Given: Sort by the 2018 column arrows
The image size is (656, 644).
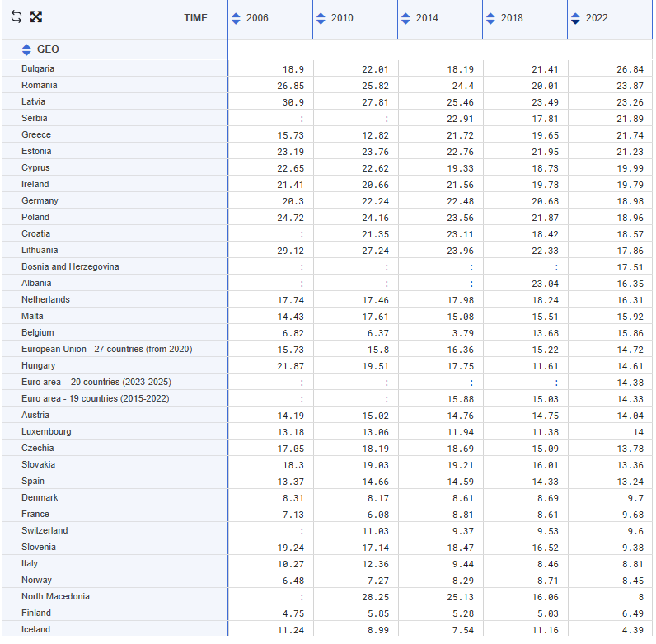Looking at the screenshot, I should (490, 18).
